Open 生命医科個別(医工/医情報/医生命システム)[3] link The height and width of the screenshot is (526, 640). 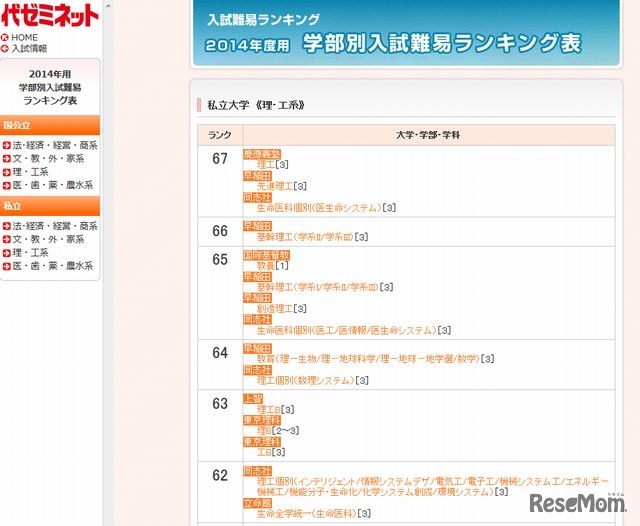click(354, 330)
